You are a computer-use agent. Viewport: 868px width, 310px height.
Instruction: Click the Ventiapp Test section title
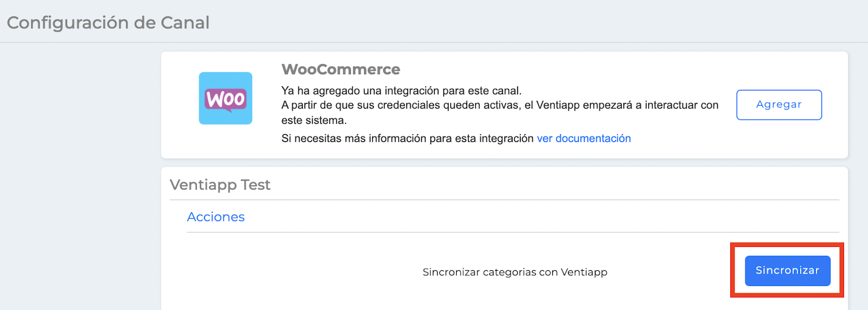(x=220, y=185)
